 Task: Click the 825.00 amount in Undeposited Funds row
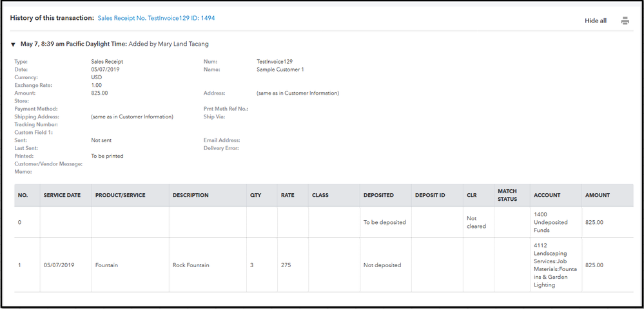pos(594,222)
